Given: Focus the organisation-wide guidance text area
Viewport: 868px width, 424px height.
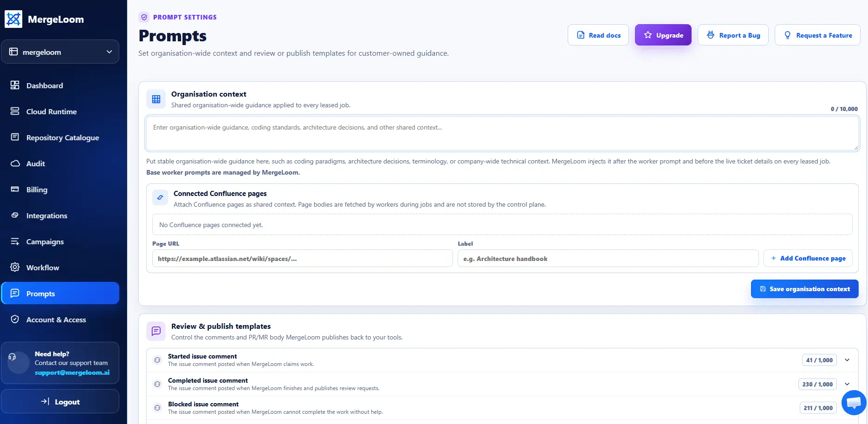Looking at the screenshot, I should click(x=502, y=133).
